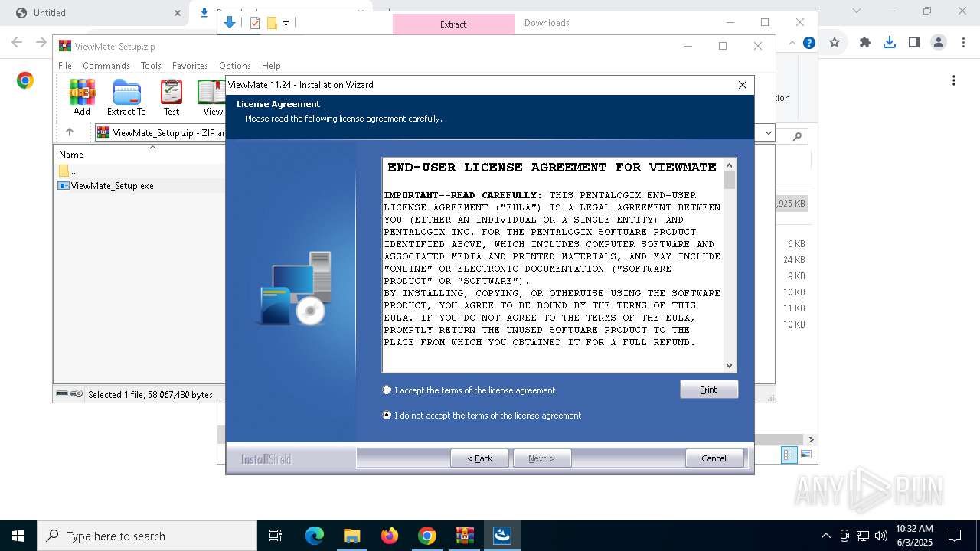The image size is (980, 551).
Task: Click the new folder icon in Explorer title bar
Action: [272, 23]
